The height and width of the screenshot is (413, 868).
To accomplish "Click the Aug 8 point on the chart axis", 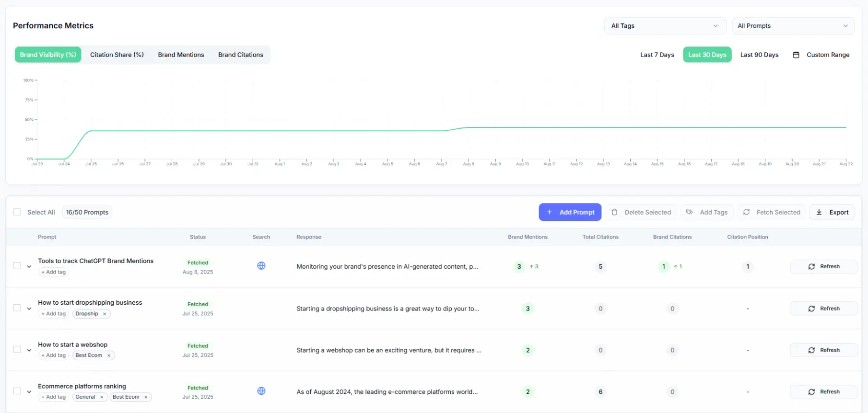I will click(x=469, y=164).
